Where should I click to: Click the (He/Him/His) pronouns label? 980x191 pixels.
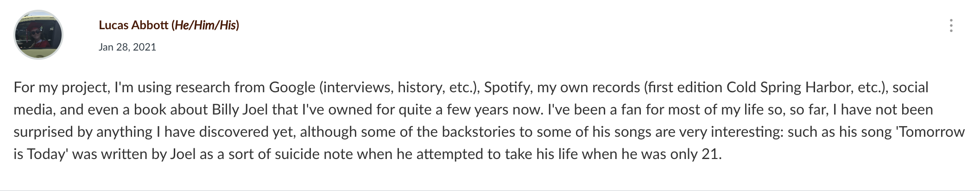point(205,25)
